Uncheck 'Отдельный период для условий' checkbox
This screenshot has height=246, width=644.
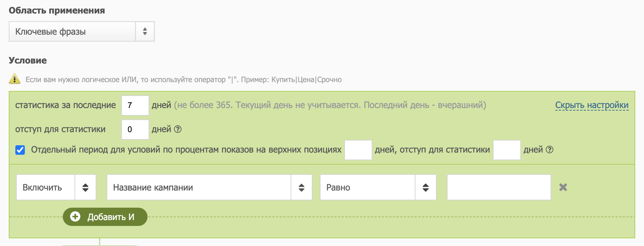point(20,150)
